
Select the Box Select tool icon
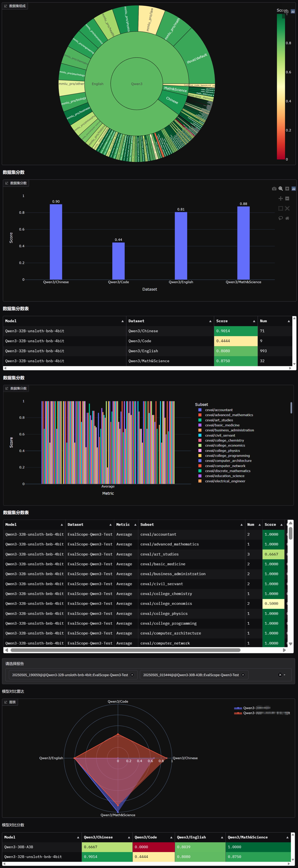(280, 208)
